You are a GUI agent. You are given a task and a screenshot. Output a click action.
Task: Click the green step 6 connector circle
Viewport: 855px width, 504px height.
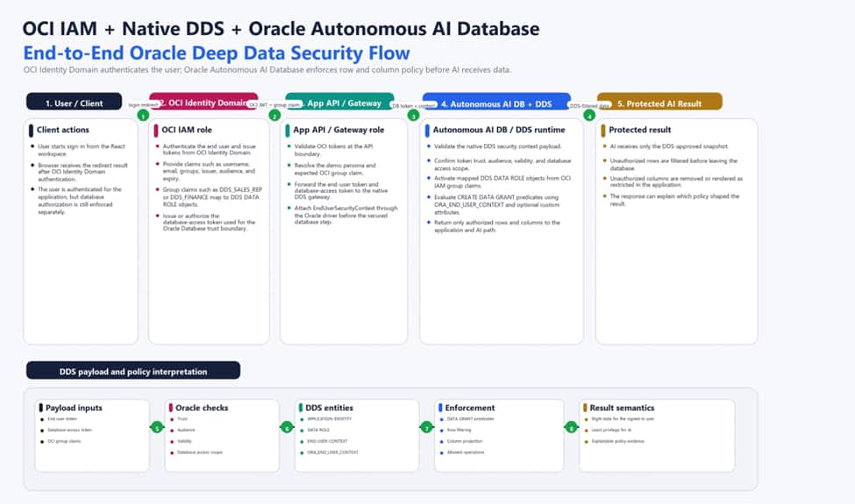tap(287, 428)
